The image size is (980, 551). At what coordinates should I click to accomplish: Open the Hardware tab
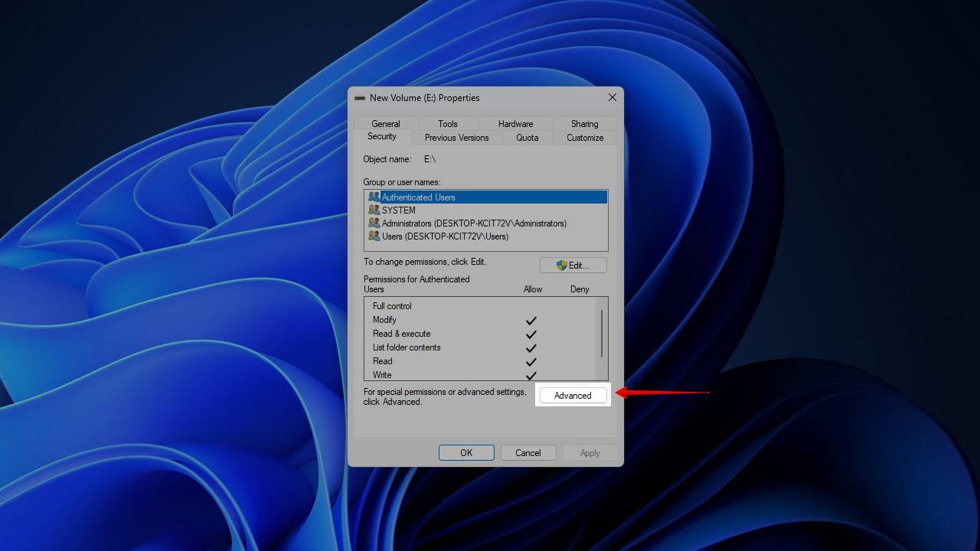(x=515, y=124)
